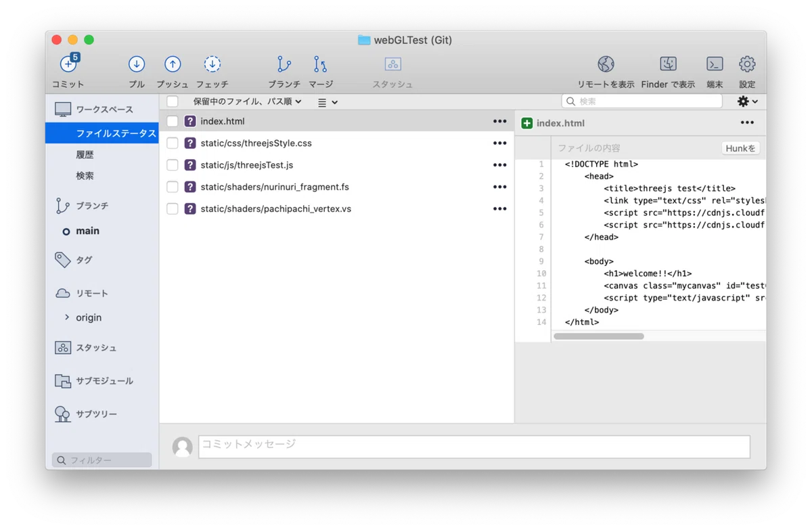812x530 pixels.
Task: Open the three-dot menu in diff panel header
Action: point(747,123)
